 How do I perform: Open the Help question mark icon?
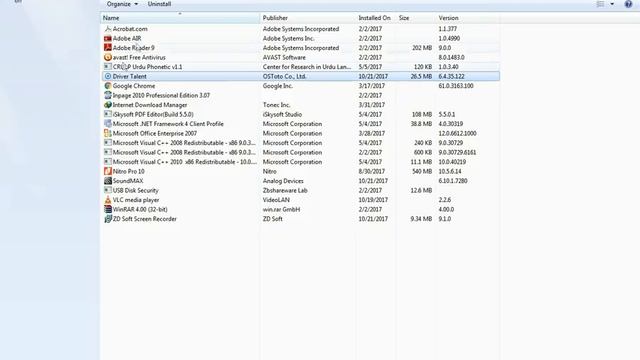click(x=628, y=4)
